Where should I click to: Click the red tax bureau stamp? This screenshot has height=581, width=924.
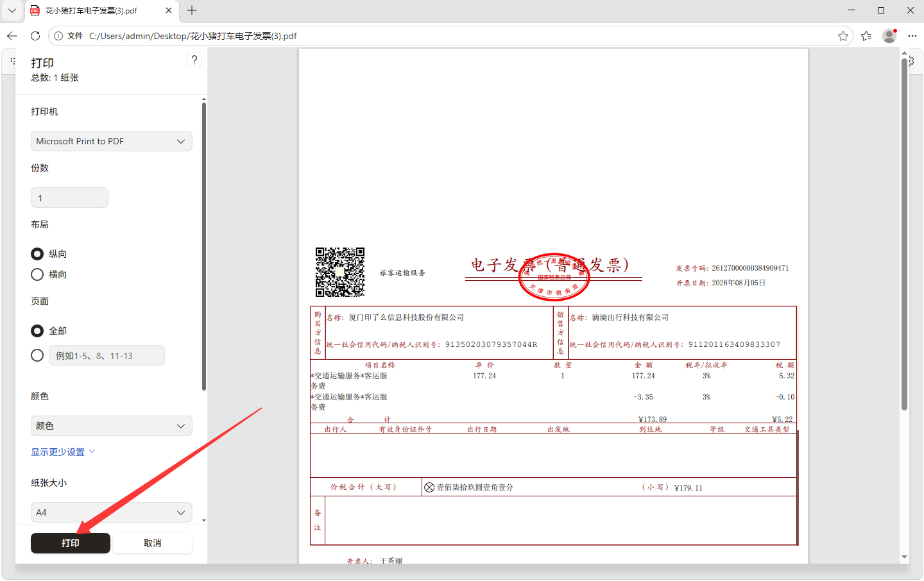coord(554,277)
